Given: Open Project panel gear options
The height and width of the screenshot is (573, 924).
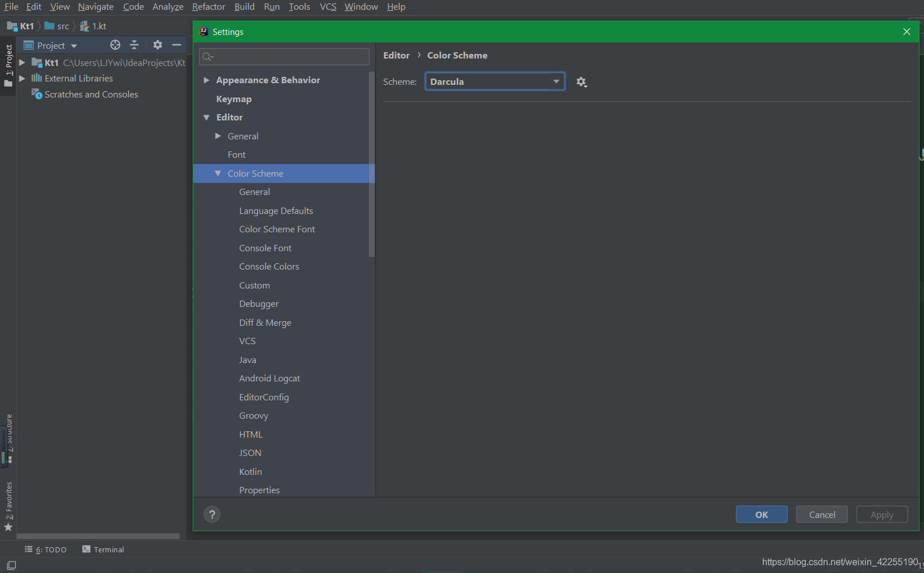Looking at the screenshot, I should [x=158, y=45].
